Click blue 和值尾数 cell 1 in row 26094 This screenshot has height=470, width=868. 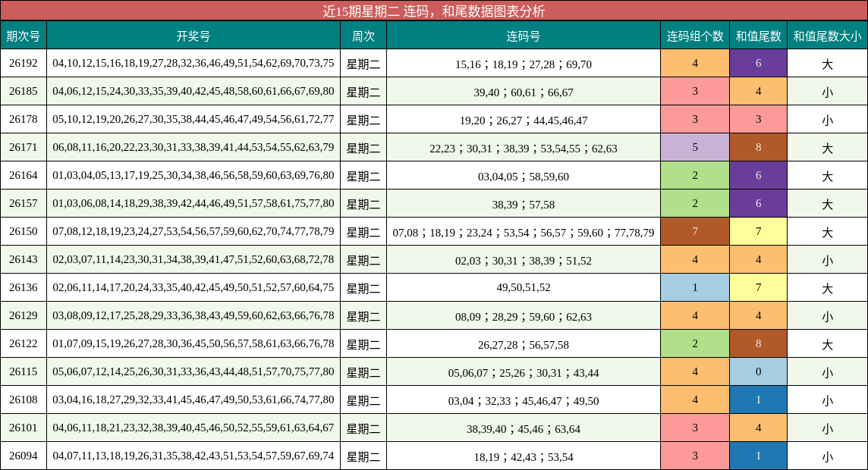(758, 456)
